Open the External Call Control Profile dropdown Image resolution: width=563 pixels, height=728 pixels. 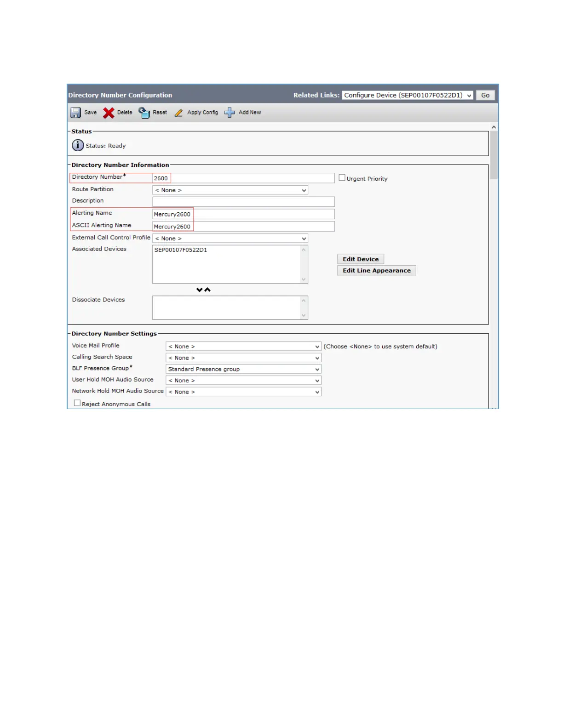[x=230, y=239]
